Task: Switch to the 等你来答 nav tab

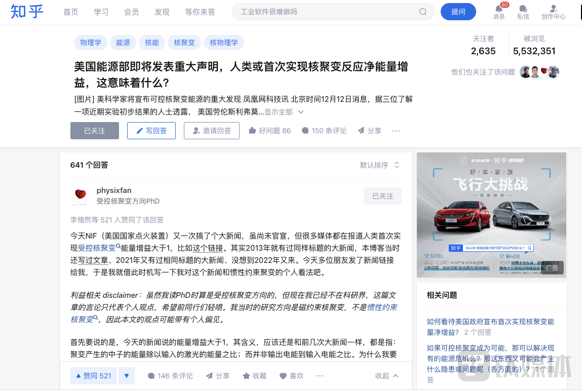Action: [x=200, y=12]
